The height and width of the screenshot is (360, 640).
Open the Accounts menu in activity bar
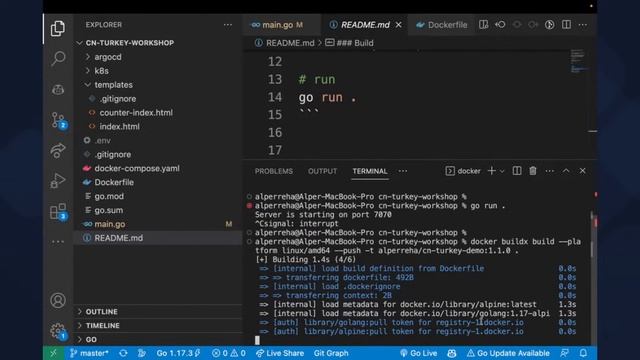[58, 300]
